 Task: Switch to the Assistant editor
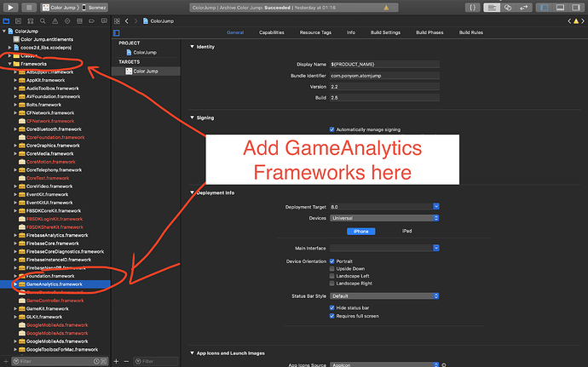(x=508, y=8)
